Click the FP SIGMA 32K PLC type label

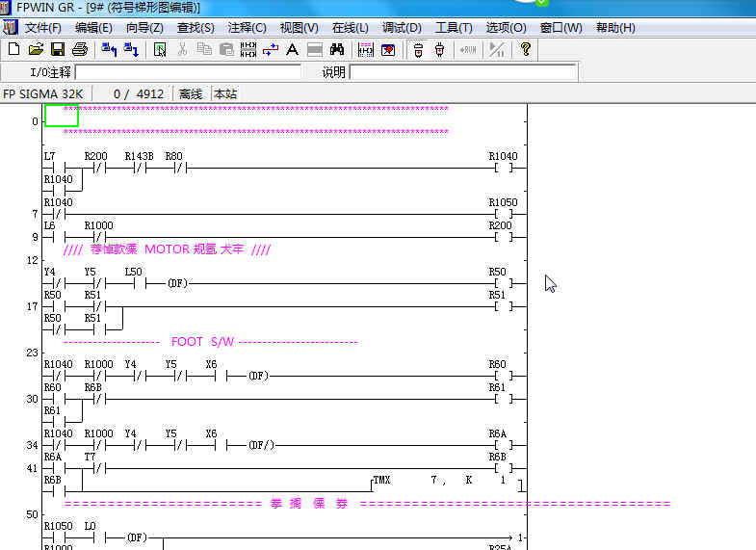pos(43,94)
